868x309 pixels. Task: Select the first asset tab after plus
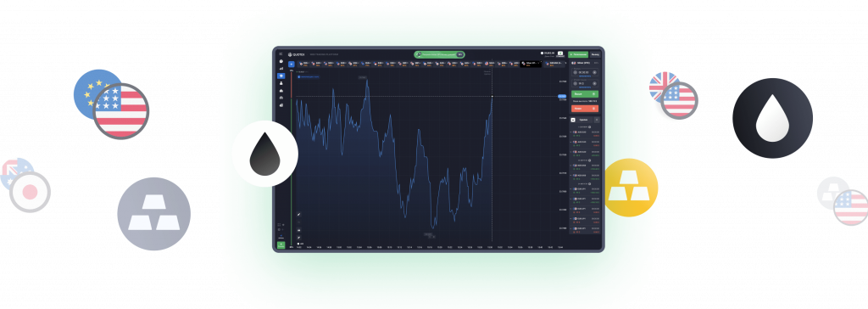click(304, 64)
